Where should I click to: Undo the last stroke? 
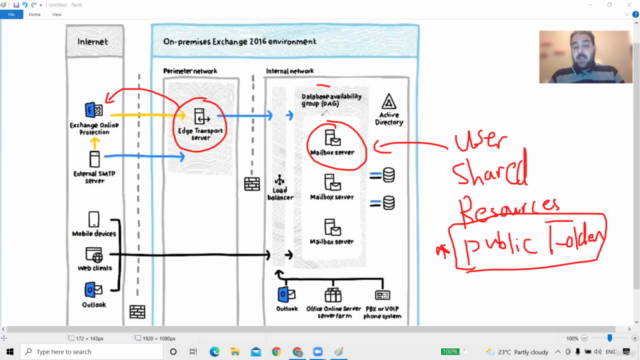click(25, 5)
